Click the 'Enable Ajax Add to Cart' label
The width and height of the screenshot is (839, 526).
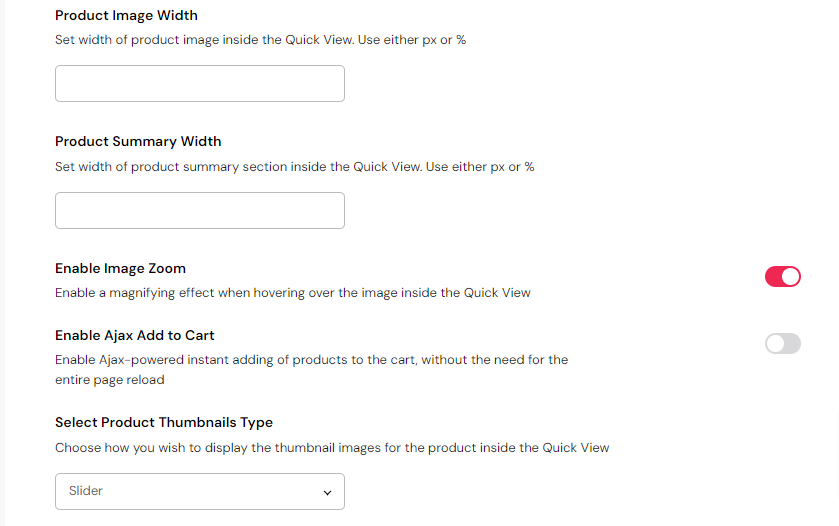(135, 335)
